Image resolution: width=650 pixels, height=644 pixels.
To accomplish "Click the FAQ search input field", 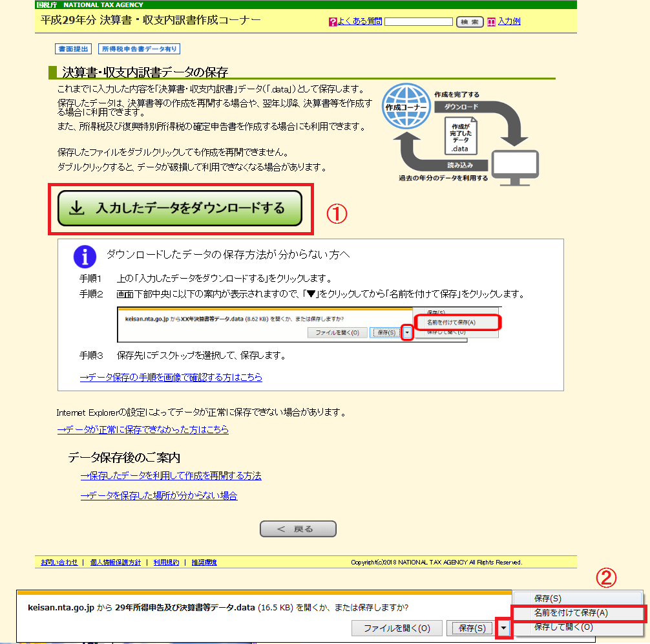I will 419,21.
